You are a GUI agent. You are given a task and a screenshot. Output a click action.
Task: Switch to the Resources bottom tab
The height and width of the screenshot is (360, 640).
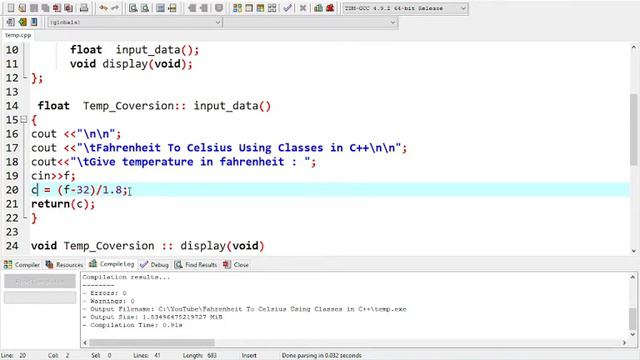tap(64, 264)
